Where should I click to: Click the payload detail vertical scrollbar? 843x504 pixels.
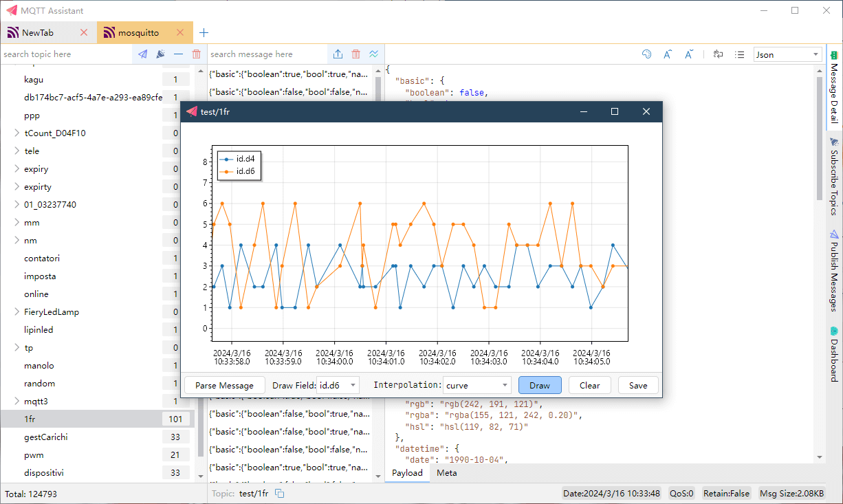tap(819, 138)
